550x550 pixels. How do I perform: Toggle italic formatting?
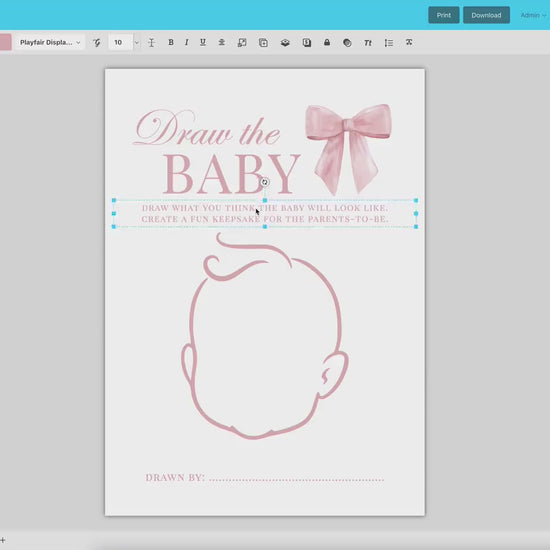pos(187,42)
